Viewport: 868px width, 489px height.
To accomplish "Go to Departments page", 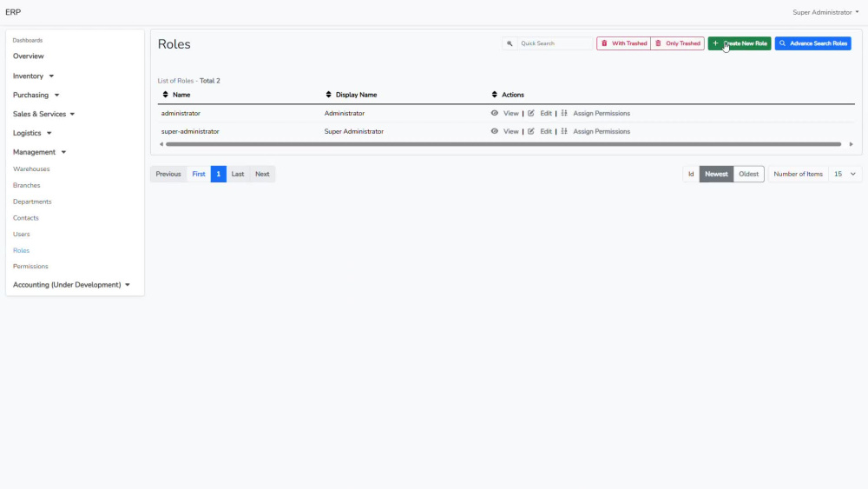I will 32,202.
